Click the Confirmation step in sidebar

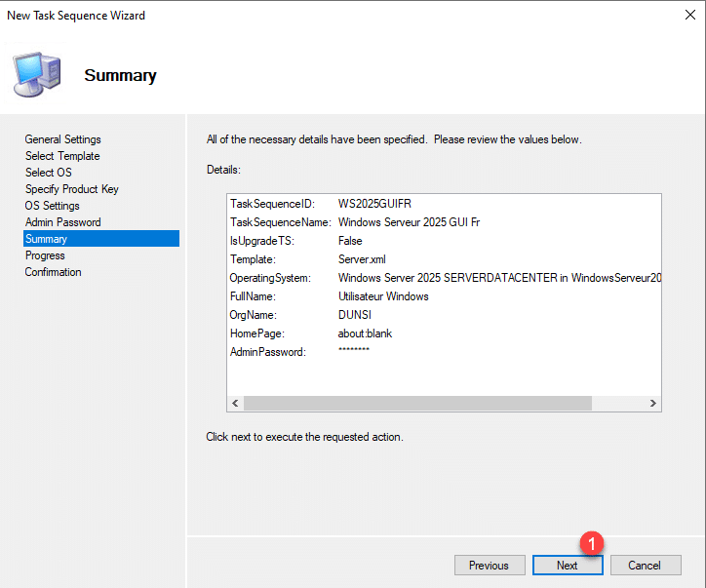point(53,272)
